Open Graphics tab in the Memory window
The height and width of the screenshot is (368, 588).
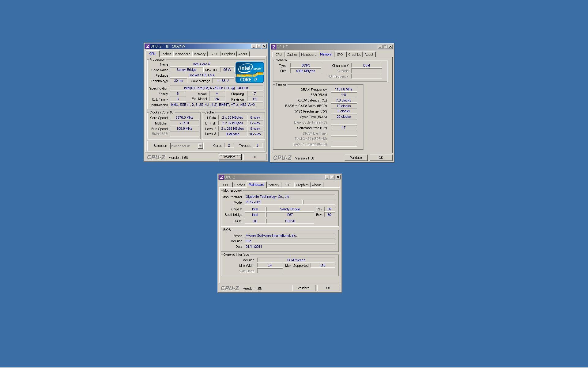355,55
